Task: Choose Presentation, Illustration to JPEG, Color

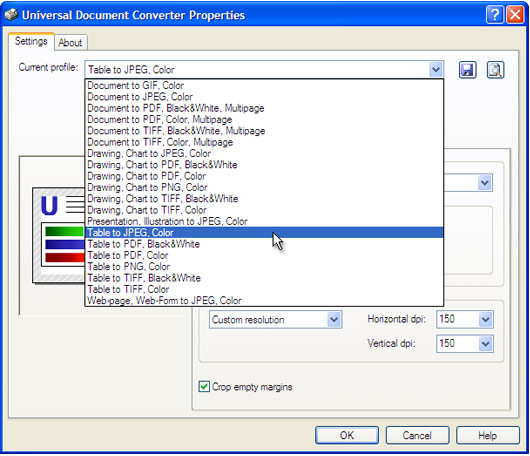Action: click(264, 221)
